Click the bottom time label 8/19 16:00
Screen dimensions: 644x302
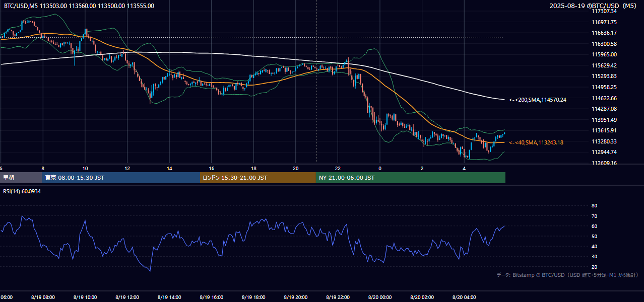(x=211, y=297)
